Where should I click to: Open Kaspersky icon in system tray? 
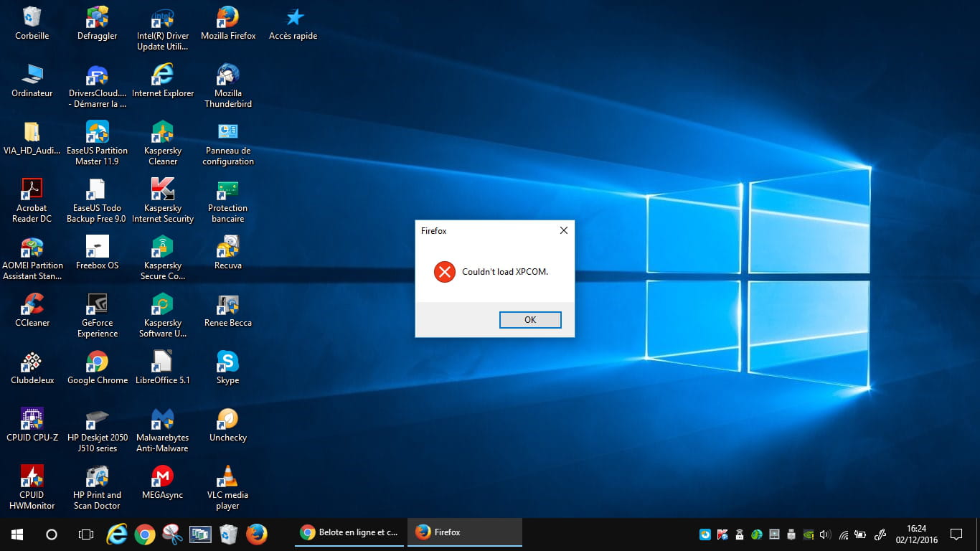[x=722, y=534]
